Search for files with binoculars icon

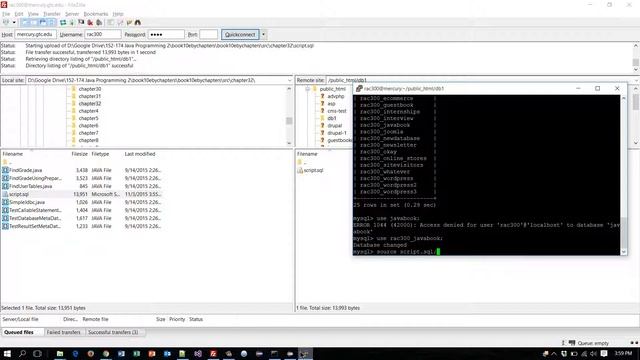coord(138,22)
